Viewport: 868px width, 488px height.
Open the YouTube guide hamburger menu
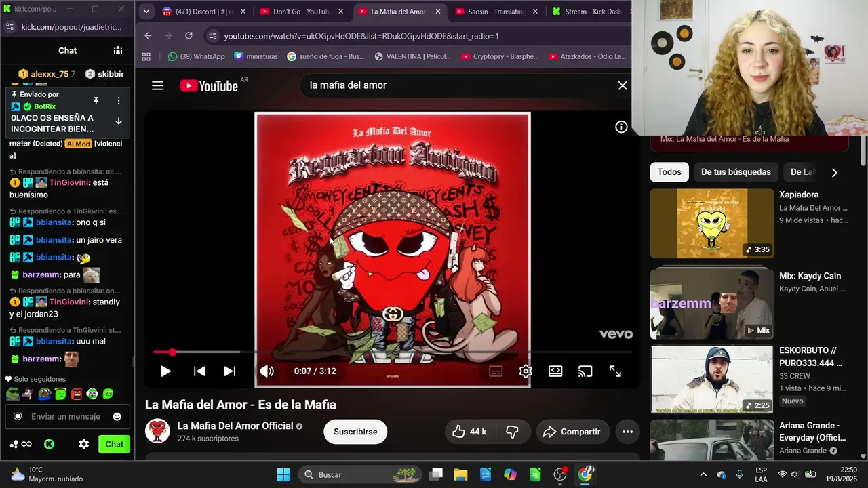(x=157, y=85)
